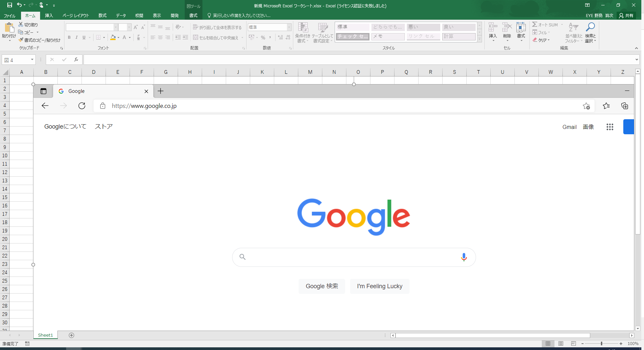Toggle center horizontal alignment
This screenshot has width=644, height=350.
coord(160,37)
